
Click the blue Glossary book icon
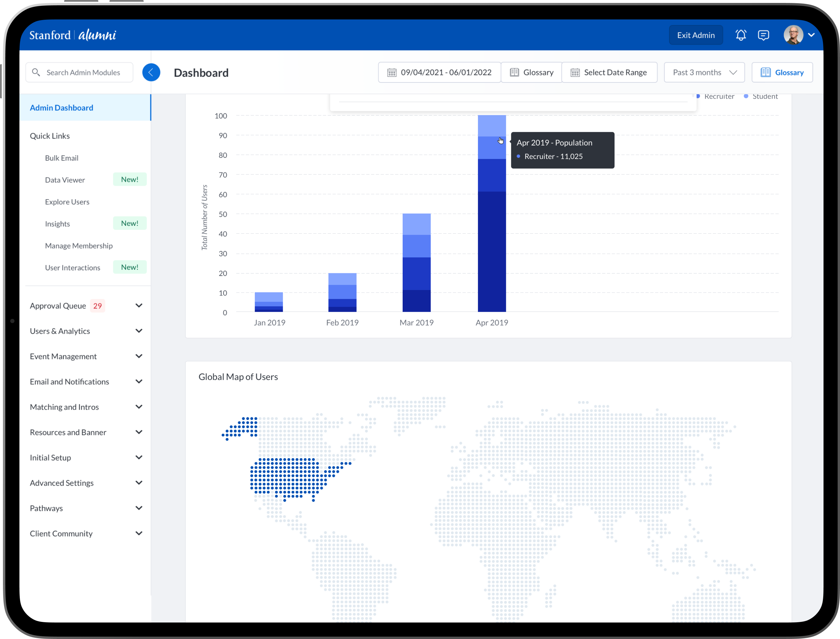[765, 72]
